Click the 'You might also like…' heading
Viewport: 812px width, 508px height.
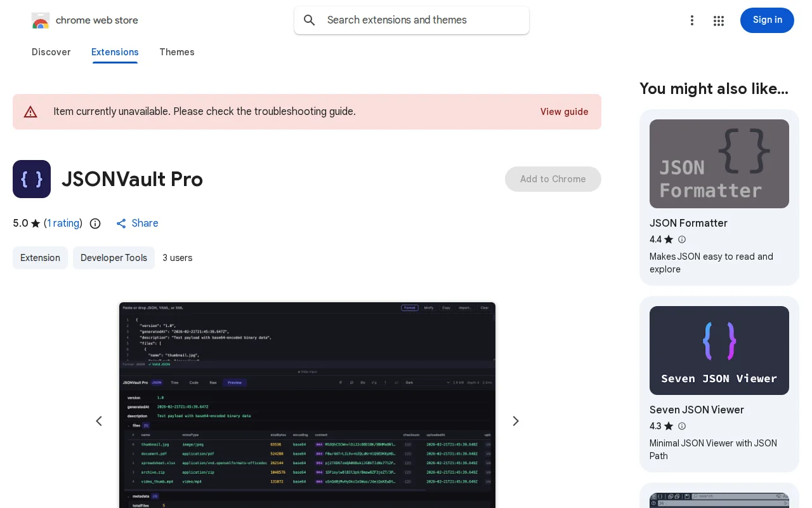pos(714,89)
